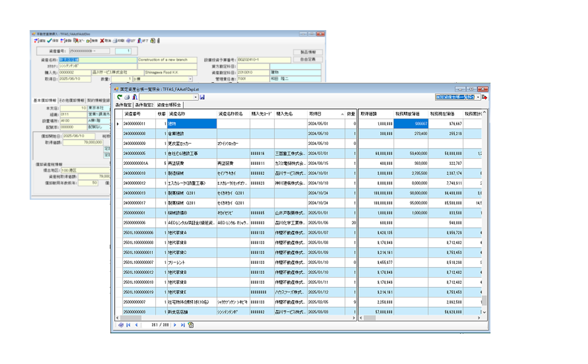Click the blue floppy save icon in ledger toolbar

click(x=202, y=97)
